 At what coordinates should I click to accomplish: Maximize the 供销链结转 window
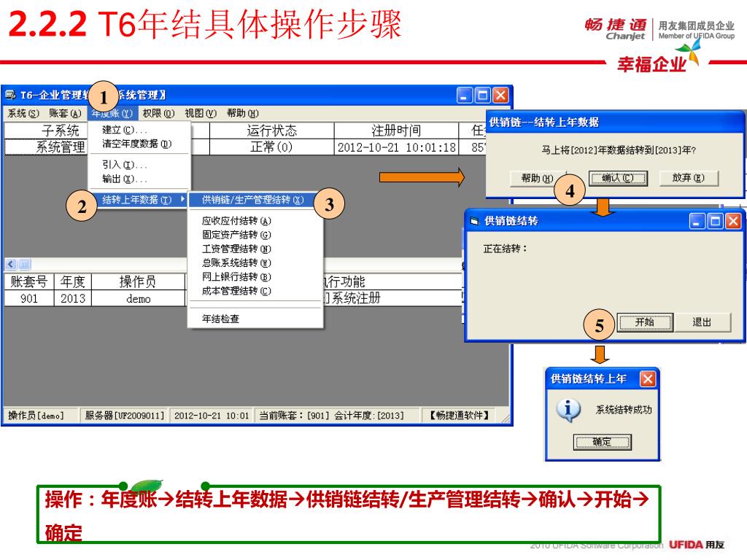(715, 221)
